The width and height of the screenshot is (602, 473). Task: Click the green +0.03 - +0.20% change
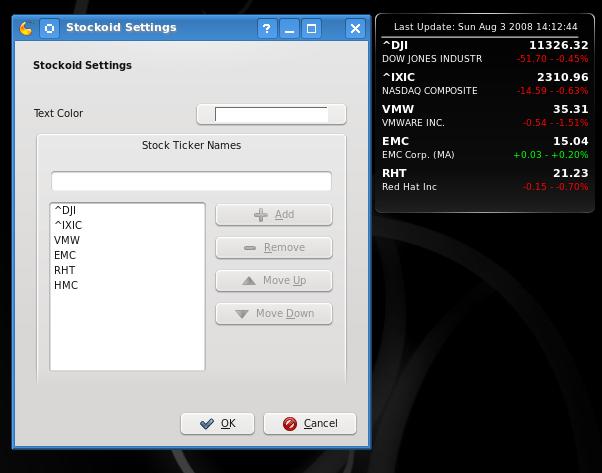(x=551, y=155)
